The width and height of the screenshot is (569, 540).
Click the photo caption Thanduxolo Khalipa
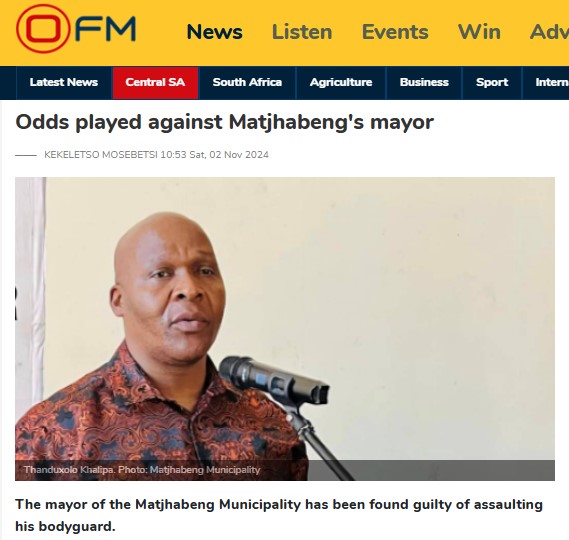coord(69,470)
